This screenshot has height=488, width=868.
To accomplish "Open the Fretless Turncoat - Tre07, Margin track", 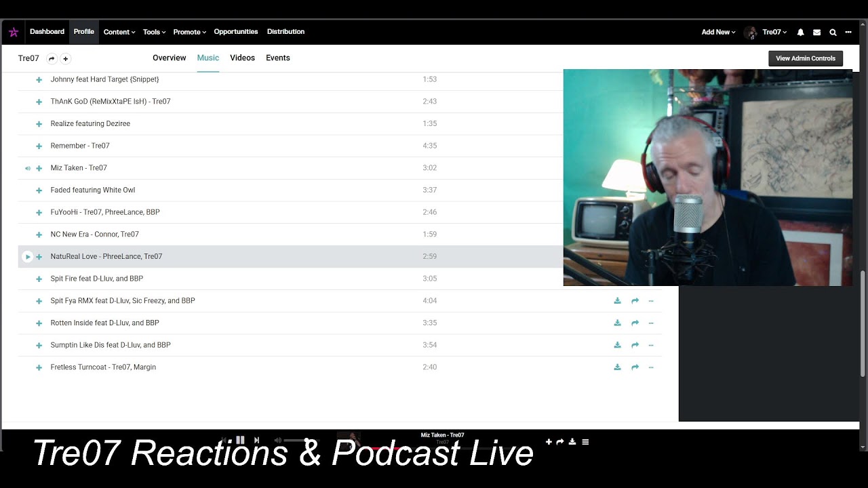I will coord(103,367).
